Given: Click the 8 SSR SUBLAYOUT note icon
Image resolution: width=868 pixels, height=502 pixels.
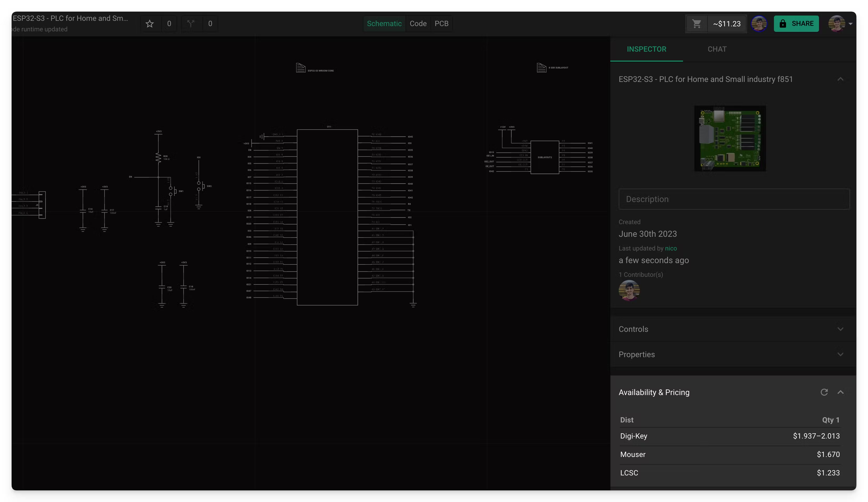Looking at the screenshot, I should pyautogui.click(x=542, y=68).
